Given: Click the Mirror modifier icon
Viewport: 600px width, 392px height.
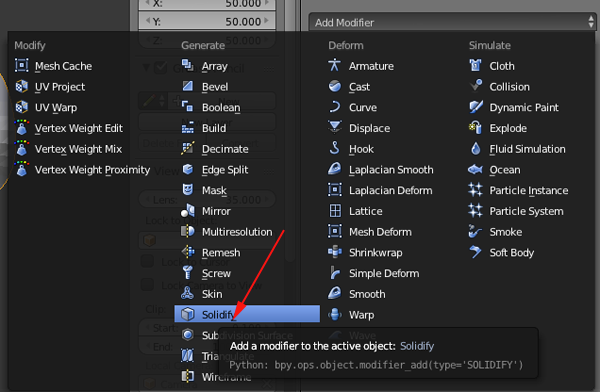Looking at the screenshot, I should [188, 211].
